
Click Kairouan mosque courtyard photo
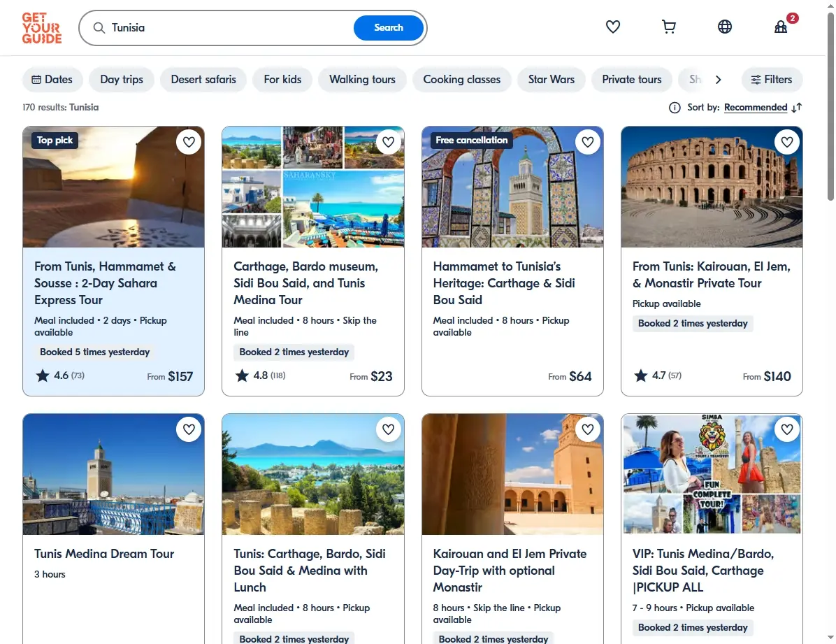[512, 474]
